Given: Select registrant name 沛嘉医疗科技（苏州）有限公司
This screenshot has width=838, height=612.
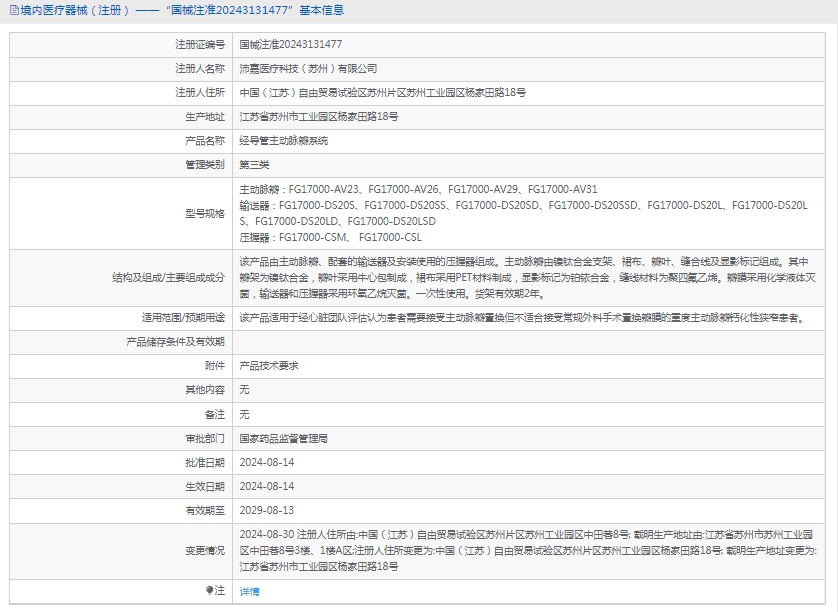Looking at the screenshot, I should pyautogui.click(x=308, y=69).
